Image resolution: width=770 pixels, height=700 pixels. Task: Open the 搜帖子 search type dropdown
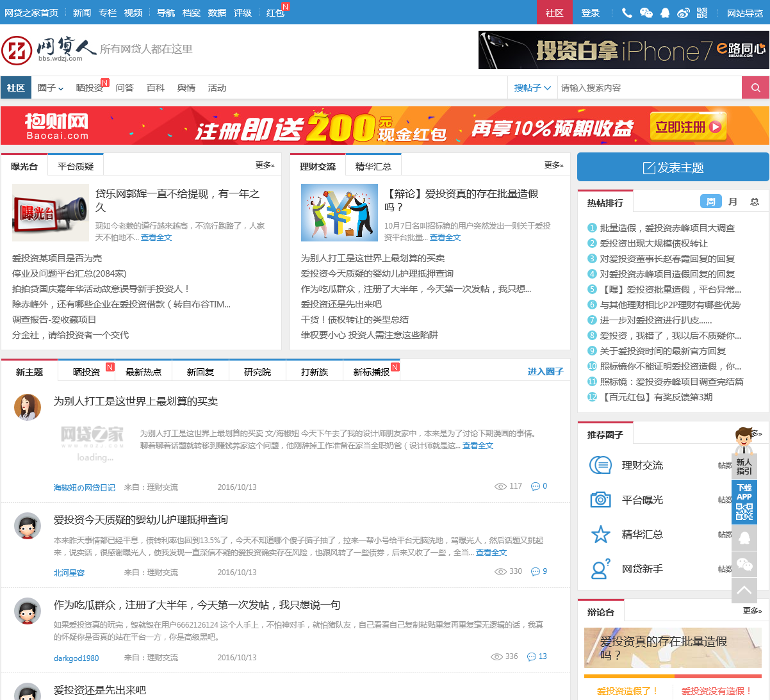(532, 88)
